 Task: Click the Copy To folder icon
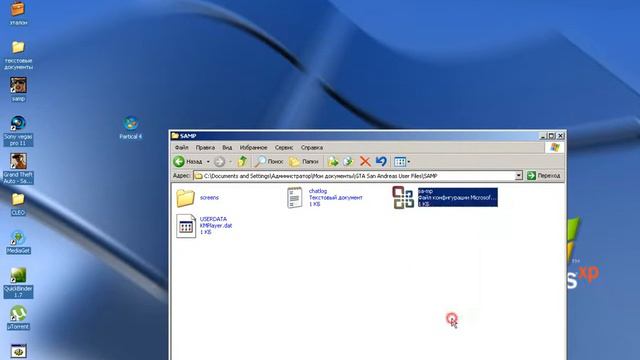click(x=348, y=162)
